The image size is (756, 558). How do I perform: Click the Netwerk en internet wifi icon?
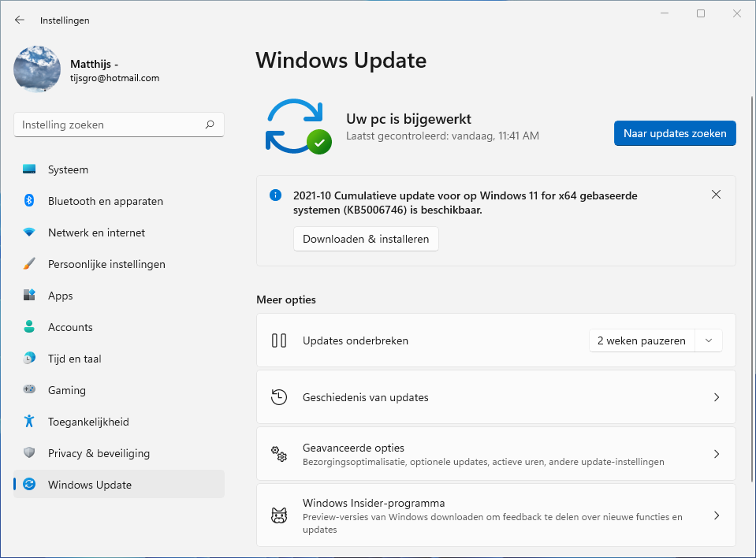[x=29, y=232]
